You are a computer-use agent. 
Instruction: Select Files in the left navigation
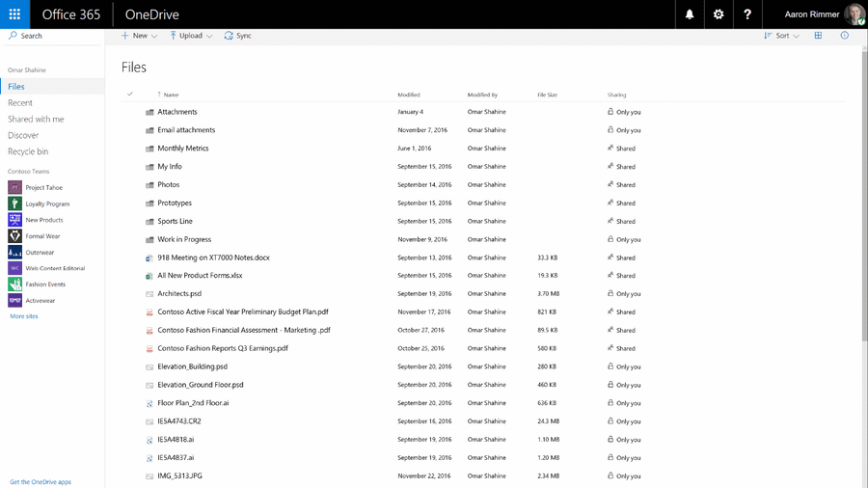(52, 86)
